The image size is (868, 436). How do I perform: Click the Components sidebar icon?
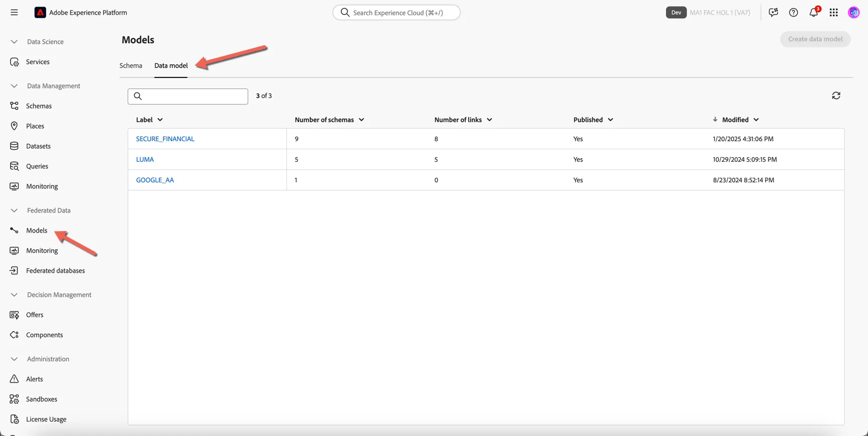(14, 335)
